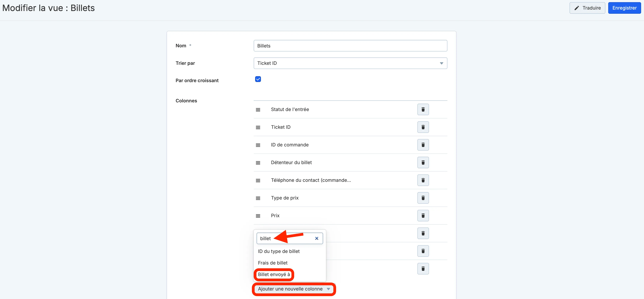Viewport: 644px width, 299px height.
Task: Focus the Nom input field
Action: point(350,46)
